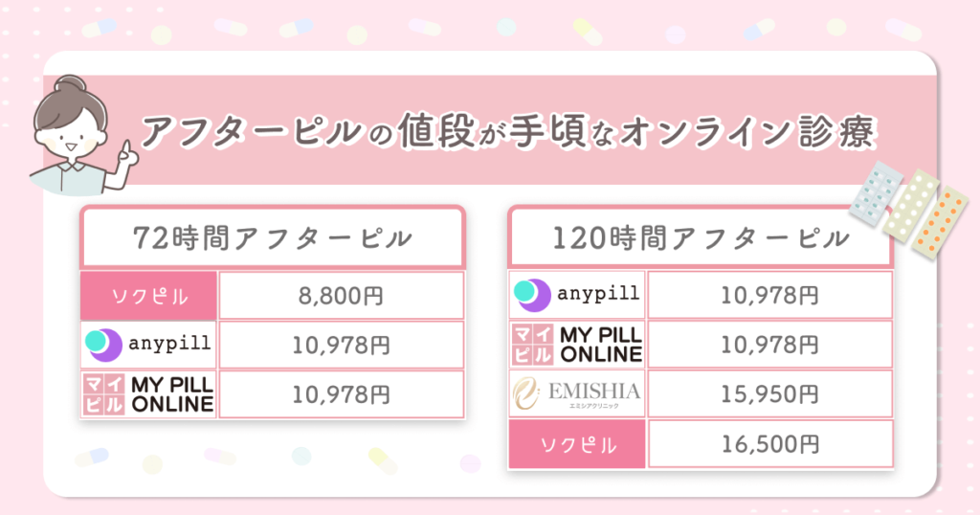Click the マイピル pink logo in 120時間 table

click(532, 345)
